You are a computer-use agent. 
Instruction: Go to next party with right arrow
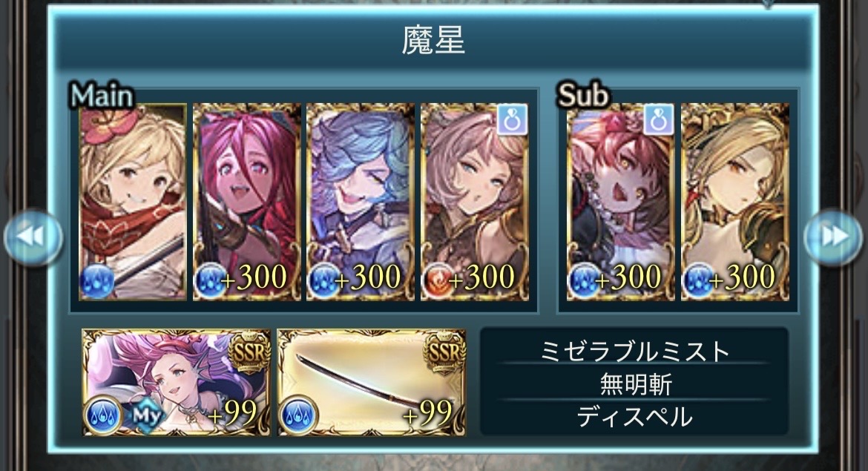[x=832, y=237]
